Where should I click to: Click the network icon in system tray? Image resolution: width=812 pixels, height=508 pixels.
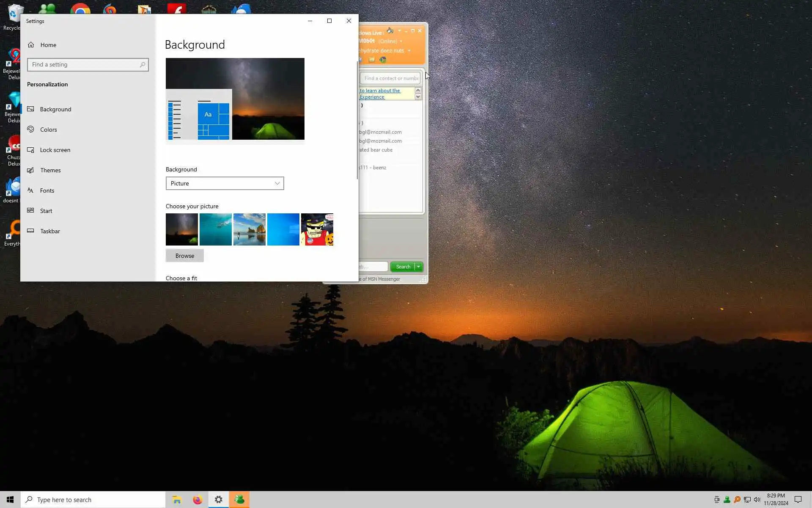pyautogui.click(x=747, y=500)
